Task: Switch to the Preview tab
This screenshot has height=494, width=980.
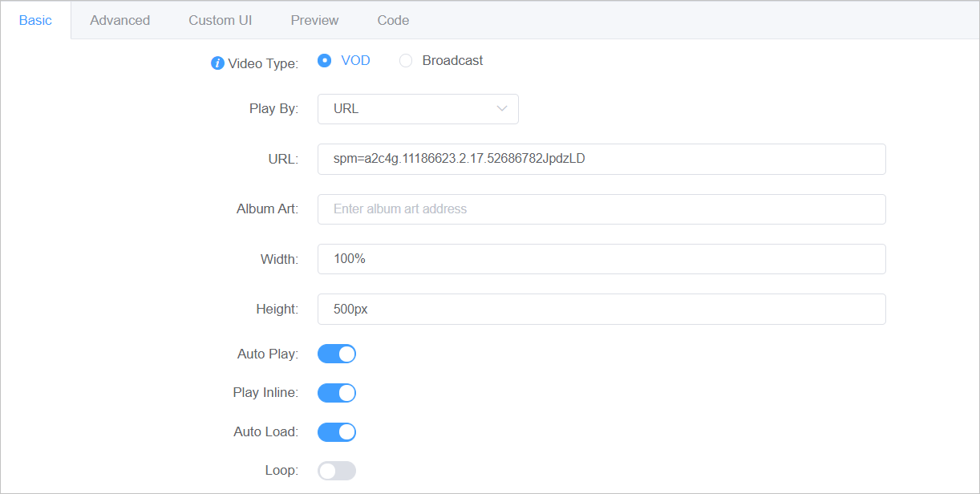Action: coord(314,20)
